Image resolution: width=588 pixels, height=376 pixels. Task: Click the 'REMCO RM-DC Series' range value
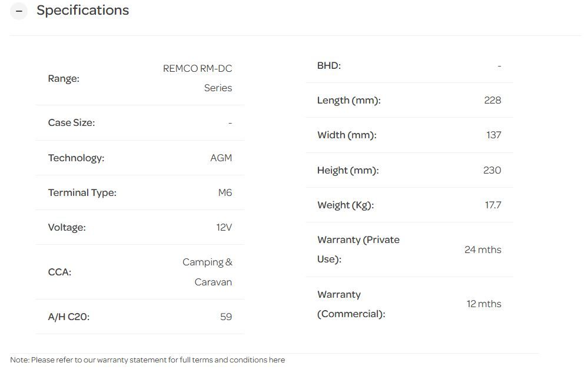point(198,78)
